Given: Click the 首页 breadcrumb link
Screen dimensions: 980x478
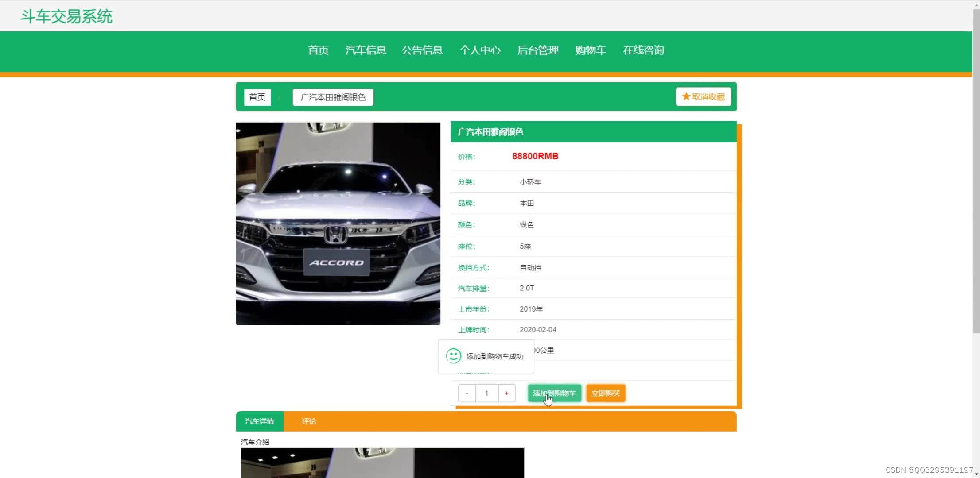Looking at the screenshot, I should [x=257, y=97].
